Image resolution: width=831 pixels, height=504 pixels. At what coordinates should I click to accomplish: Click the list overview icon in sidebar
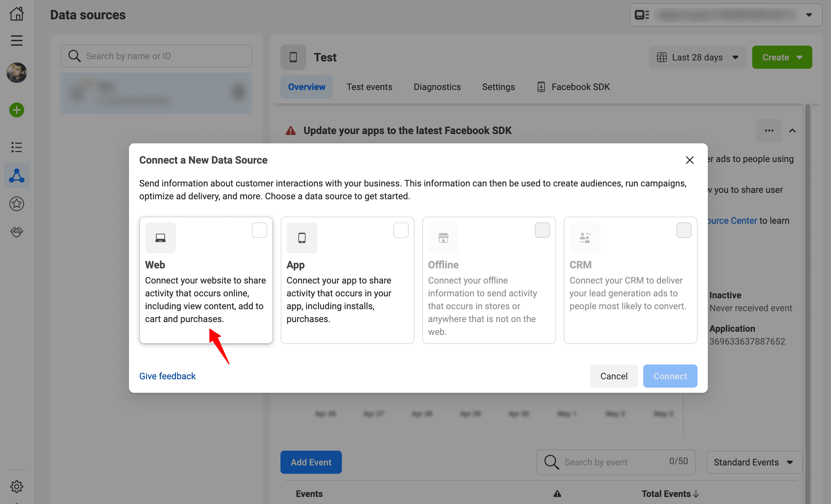click(16, 147)
